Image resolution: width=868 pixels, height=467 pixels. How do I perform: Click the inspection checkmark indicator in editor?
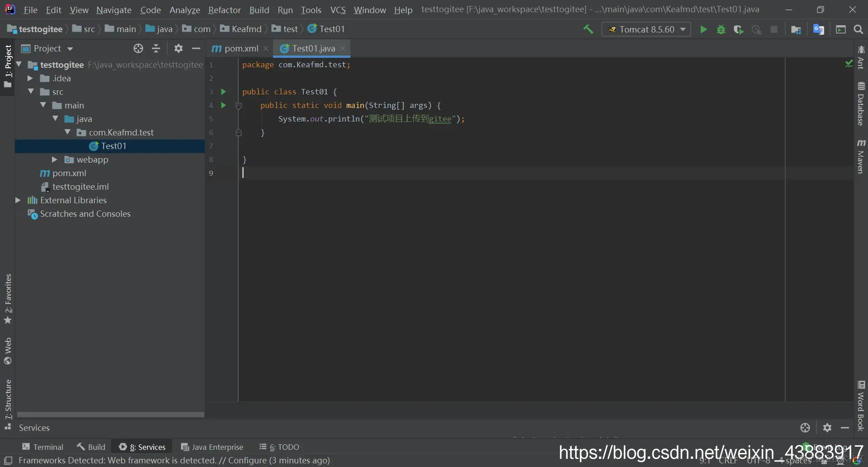pyautogui.click(x=849, y=64)
